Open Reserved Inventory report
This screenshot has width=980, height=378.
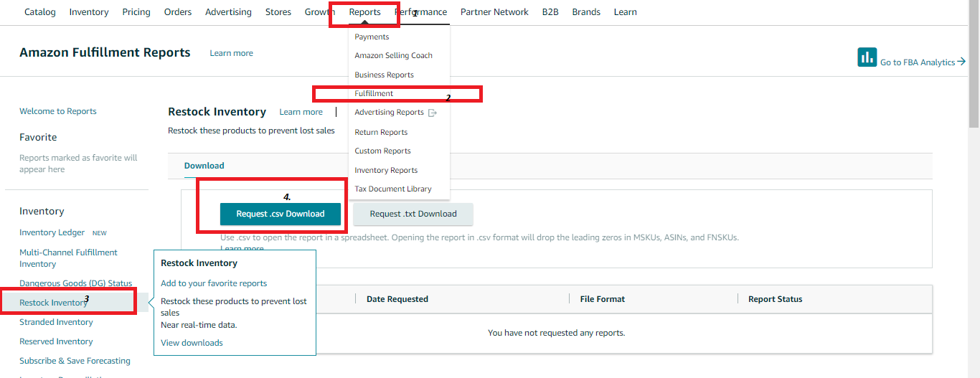click(x=56, y=341)
